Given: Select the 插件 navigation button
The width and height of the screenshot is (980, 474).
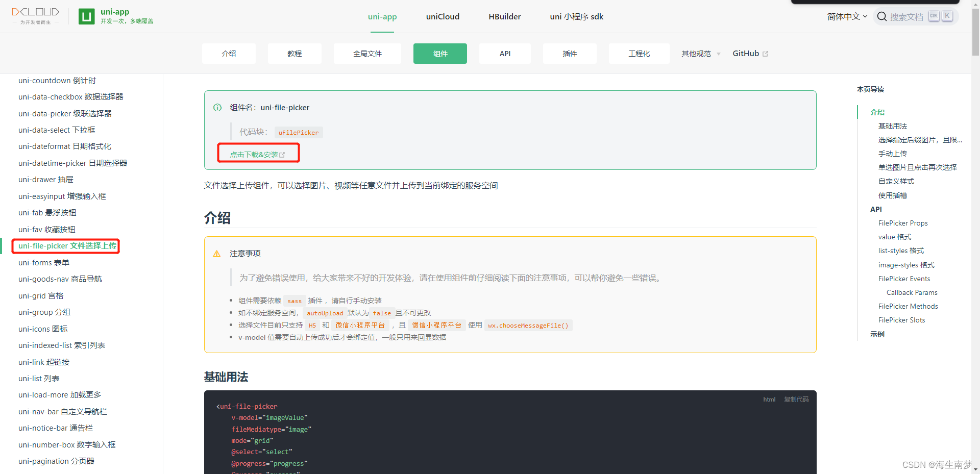Looking at the screenshot, I should (570, 54).
